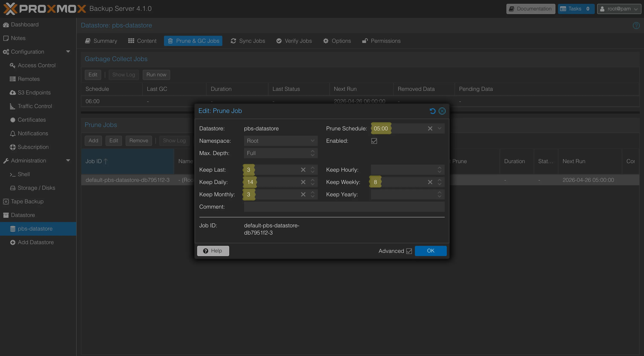This screenshot has width=644, height=356.
Task: Adjust the Max. Depth spinner
Action: tap(312, 153)
